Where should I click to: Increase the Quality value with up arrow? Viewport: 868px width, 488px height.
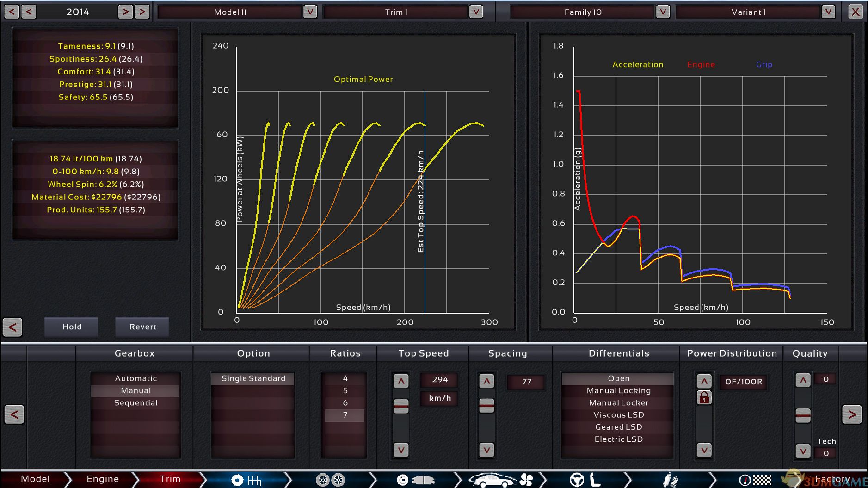pos(803,381)
